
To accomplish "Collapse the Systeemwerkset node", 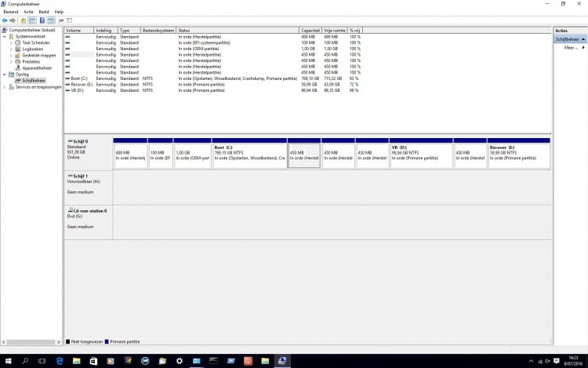I will [x=5, y=36].
